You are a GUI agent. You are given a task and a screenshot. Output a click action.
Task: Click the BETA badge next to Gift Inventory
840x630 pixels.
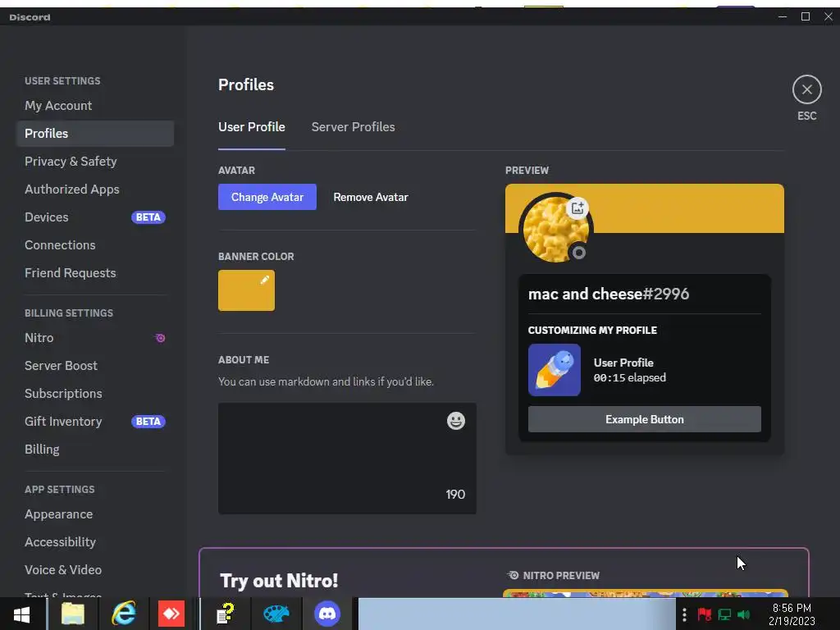(x=148, y=422)
